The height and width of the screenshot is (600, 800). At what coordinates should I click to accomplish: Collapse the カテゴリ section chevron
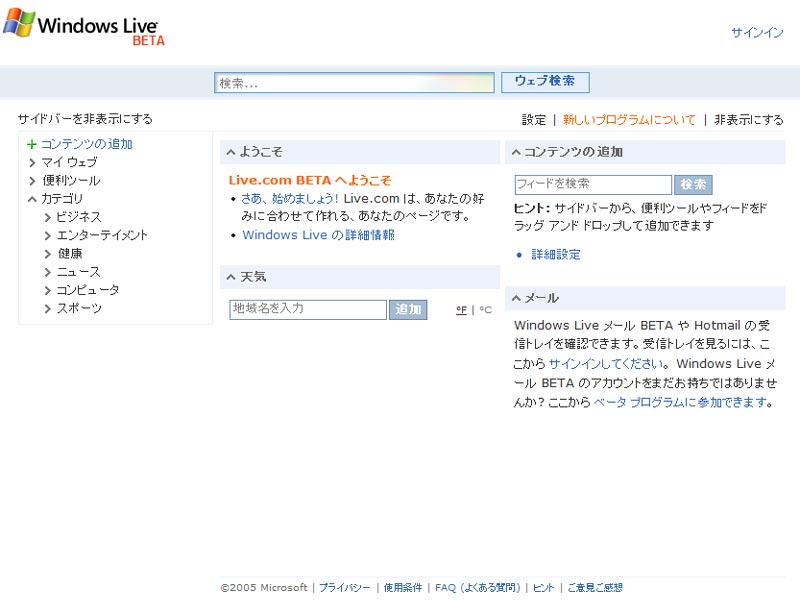(32, 199)
